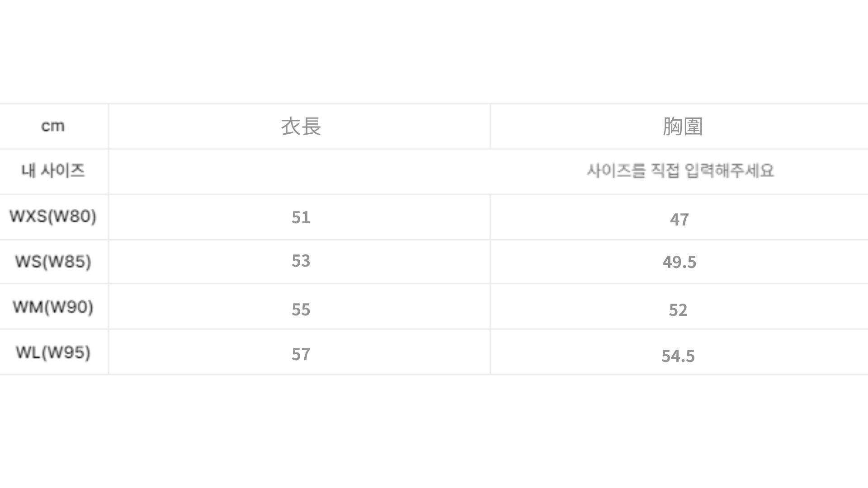
Task: Select the WM(W90) size row label
Action: coord(53,307)
